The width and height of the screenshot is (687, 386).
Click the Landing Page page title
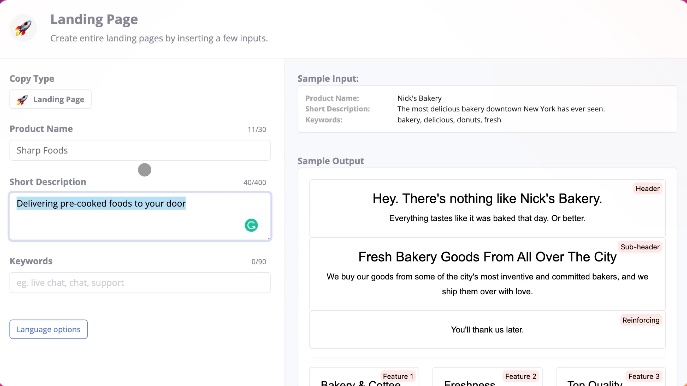tap(94, 19)
